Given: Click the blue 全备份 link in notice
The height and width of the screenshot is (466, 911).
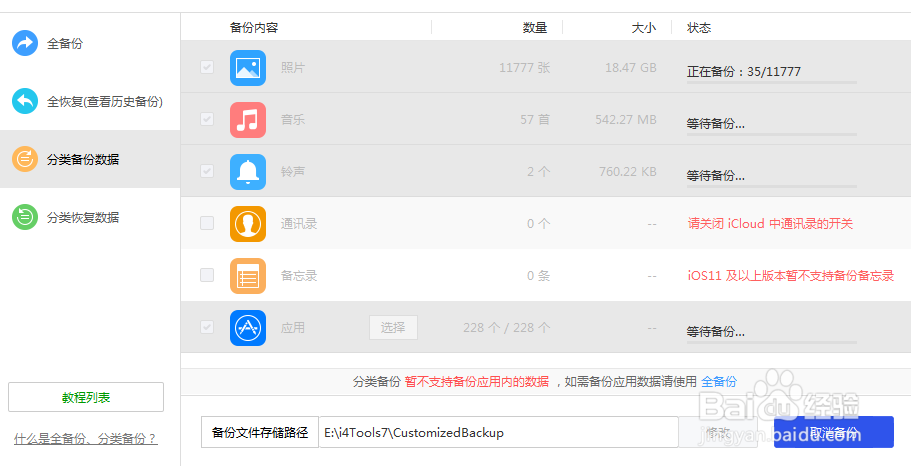Looking at the screenshot, I should (x=719, y=382).
